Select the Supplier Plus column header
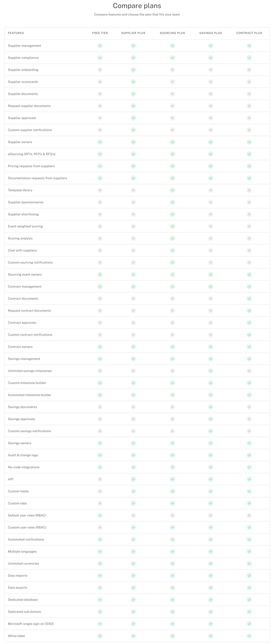The image size is (274, 644). coord(133,33)
